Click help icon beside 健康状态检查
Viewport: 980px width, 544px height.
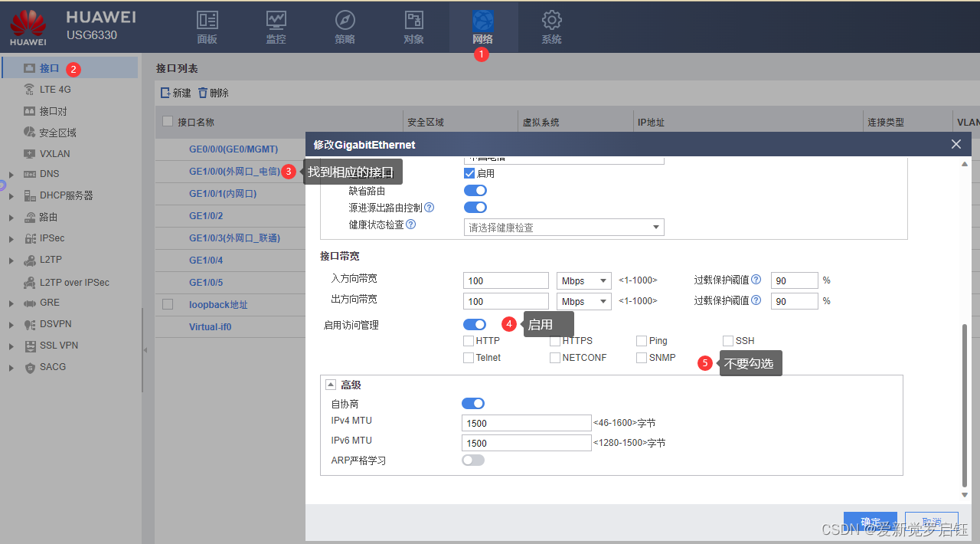[411, 224]
